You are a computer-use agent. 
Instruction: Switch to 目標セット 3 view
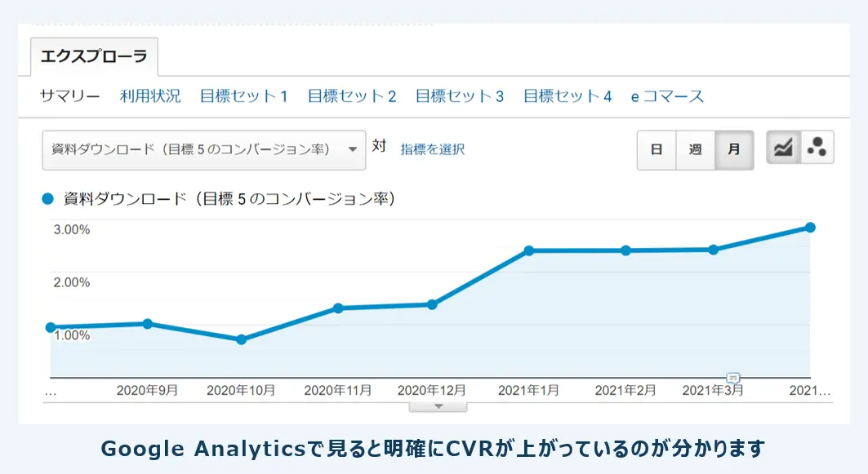click(x=459, y=96)
